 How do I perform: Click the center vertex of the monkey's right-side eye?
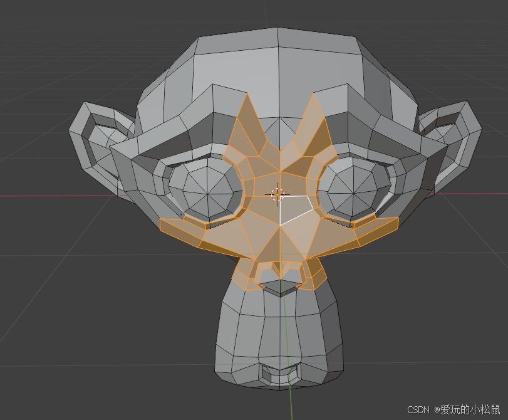pyautogui.click(x=354, y=194)
